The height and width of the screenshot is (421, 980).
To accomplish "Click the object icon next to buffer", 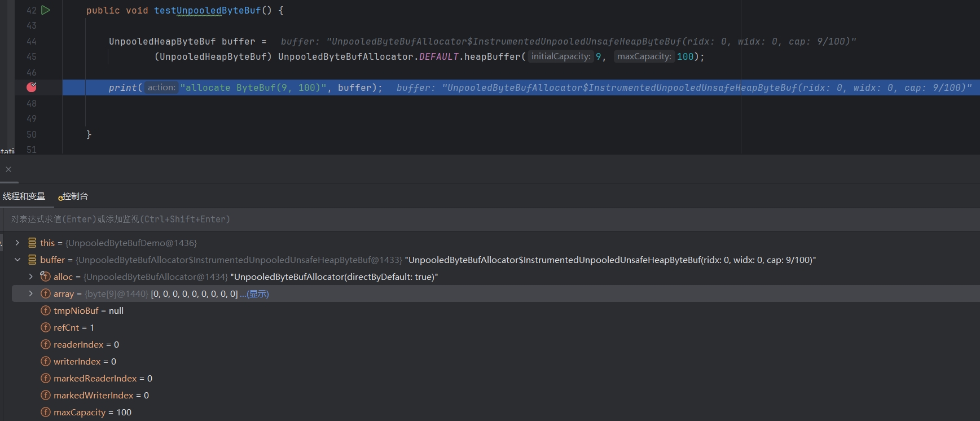I will pos(32,260).
